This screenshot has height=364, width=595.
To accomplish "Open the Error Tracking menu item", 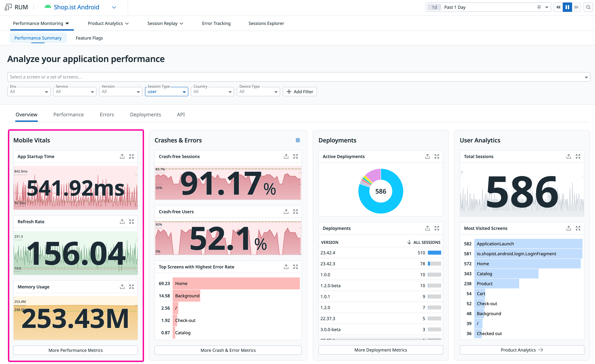I will tap(216, 23).
